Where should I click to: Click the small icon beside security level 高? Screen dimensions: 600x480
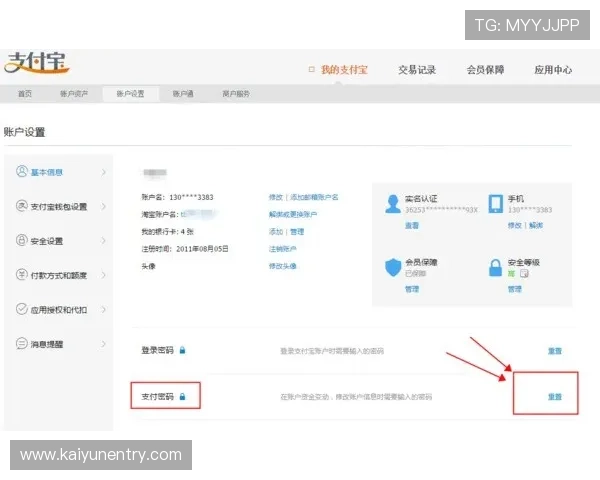click(524, 273)
